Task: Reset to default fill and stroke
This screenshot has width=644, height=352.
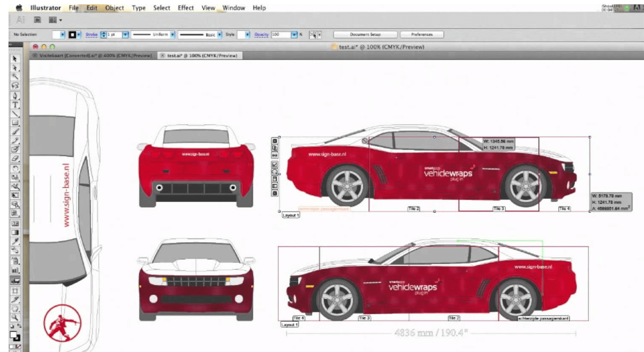Action: (12, 326)
